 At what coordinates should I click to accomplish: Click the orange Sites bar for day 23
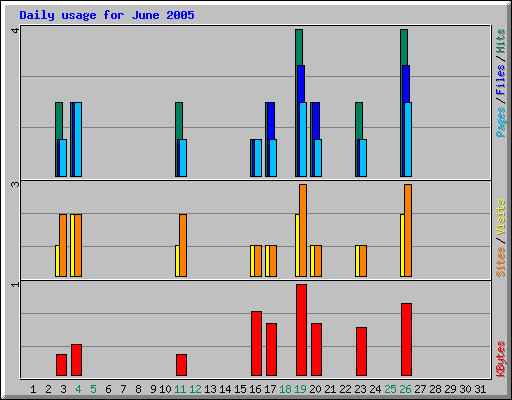click(x=363, y=261)
